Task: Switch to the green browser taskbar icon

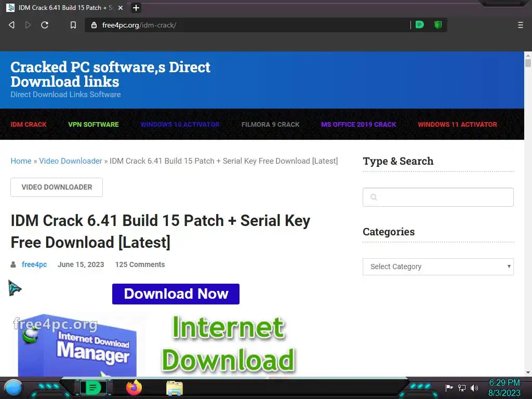Action: point(93,388)
